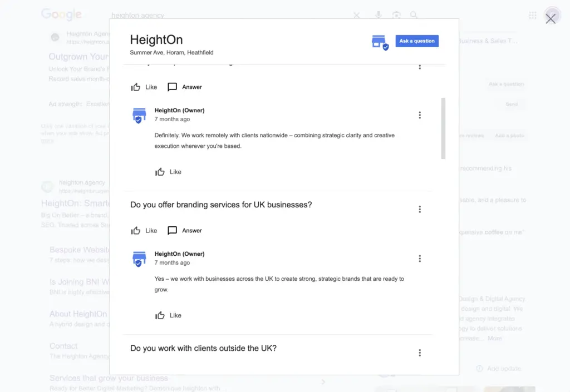This screenshot has width=570, height=392.
Task: Click the magnifying glass search icon
Action: coord(414,15)
